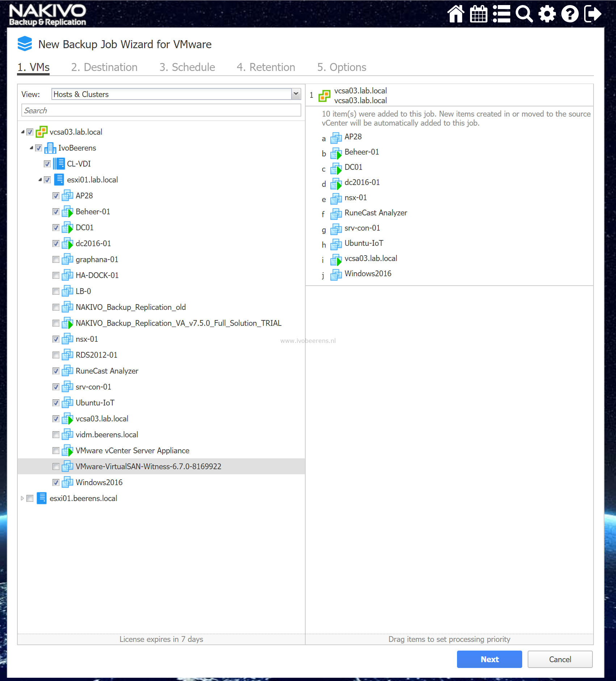Image resolution: width=616 pixels, height=681 pixels.
Task: Click the Search magnifier icon in header
Action: tap(524, 14)
